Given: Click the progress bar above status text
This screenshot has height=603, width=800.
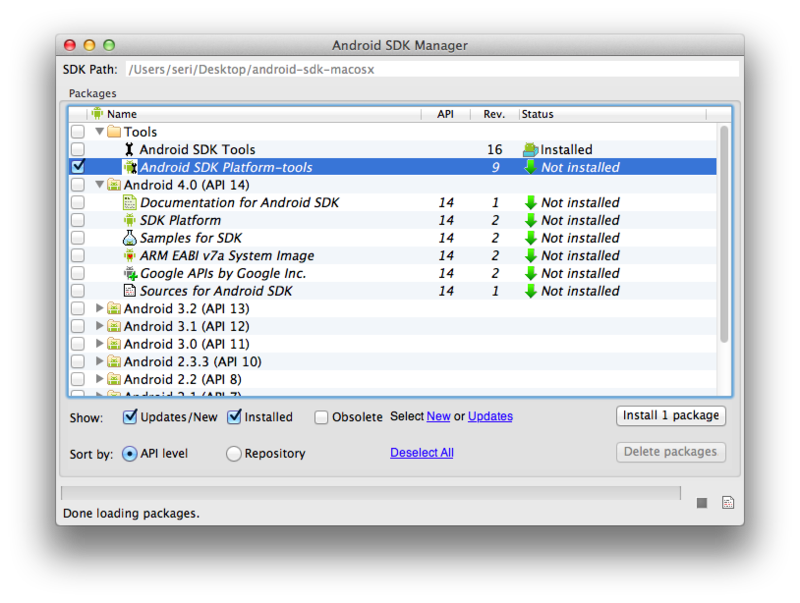Looking at the screenshot, I should [x=371, y=493].
